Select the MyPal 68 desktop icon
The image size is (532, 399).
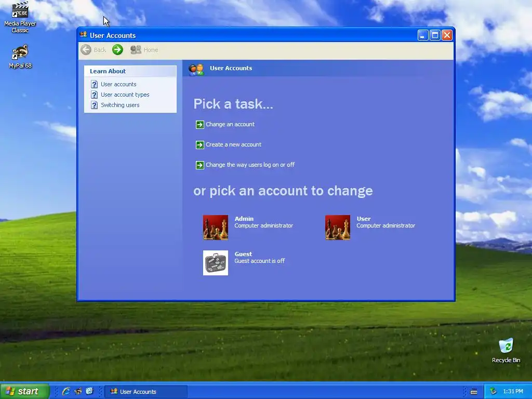pos(20,56)
